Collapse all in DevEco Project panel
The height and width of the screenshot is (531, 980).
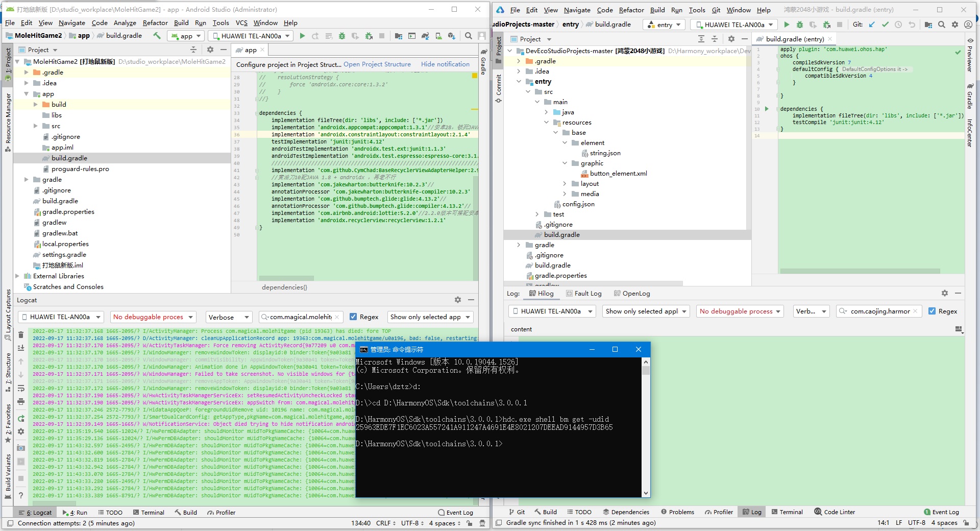715,39
